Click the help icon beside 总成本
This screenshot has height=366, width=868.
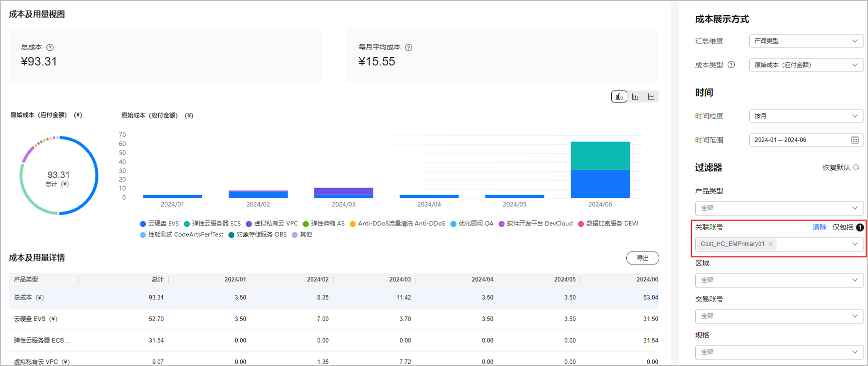click(x=50, y=47)
